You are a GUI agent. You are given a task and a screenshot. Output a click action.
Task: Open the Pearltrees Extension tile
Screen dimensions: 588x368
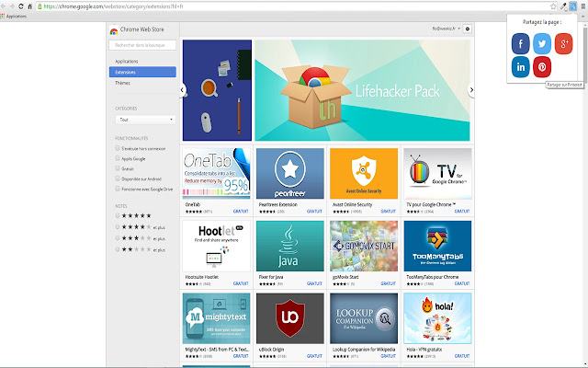point(290,181)
